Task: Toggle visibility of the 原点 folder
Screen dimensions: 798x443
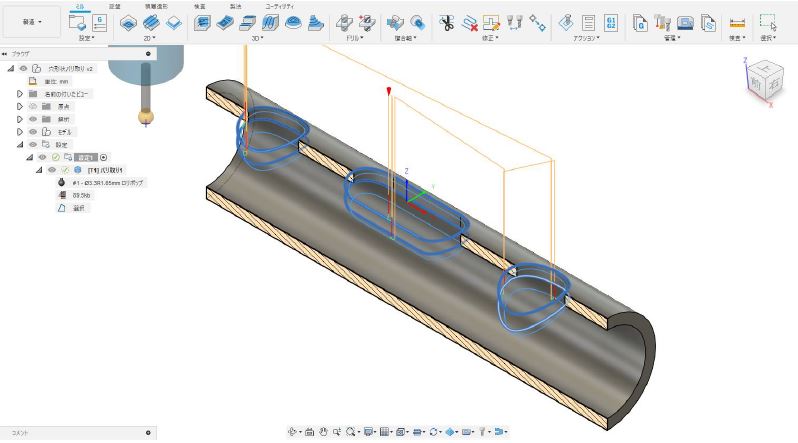Action: [x=32, y=106]
